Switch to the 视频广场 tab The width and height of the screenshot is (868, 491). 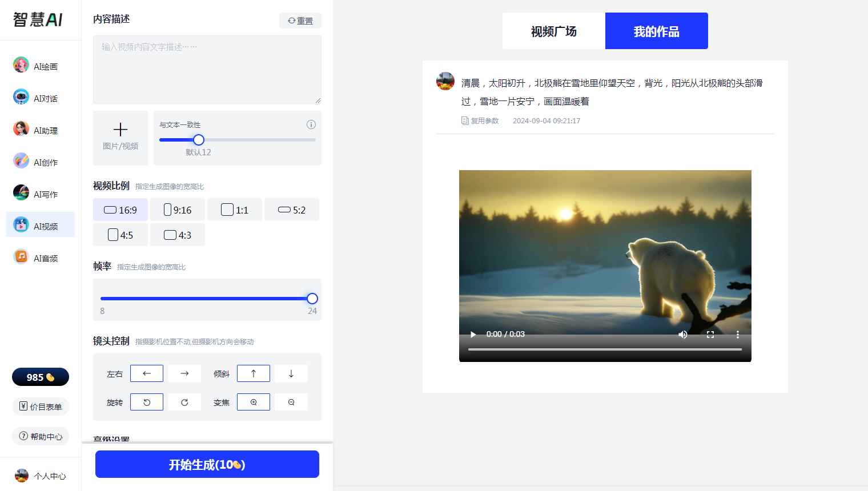(x=553, y=31)
